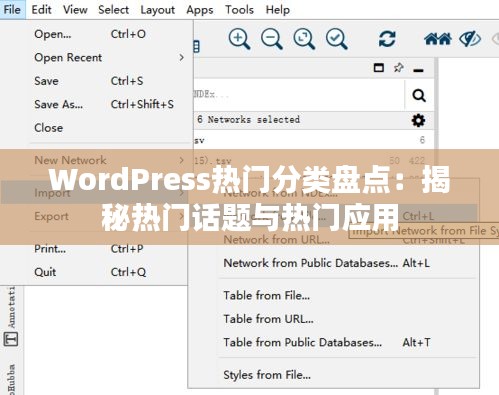This screenshot has height=395, width=499.
Task: Click the float panel window icon
Action: click(379, 68)
